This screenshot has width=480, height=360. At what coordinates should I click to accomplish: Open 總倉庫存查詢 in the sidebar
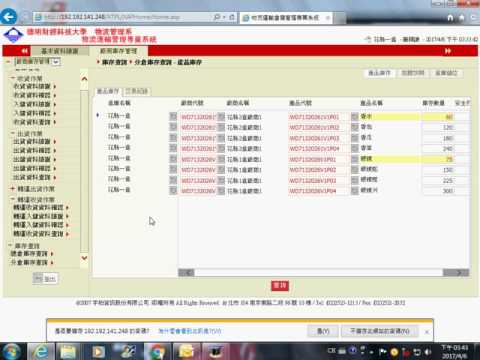[29, 254]
